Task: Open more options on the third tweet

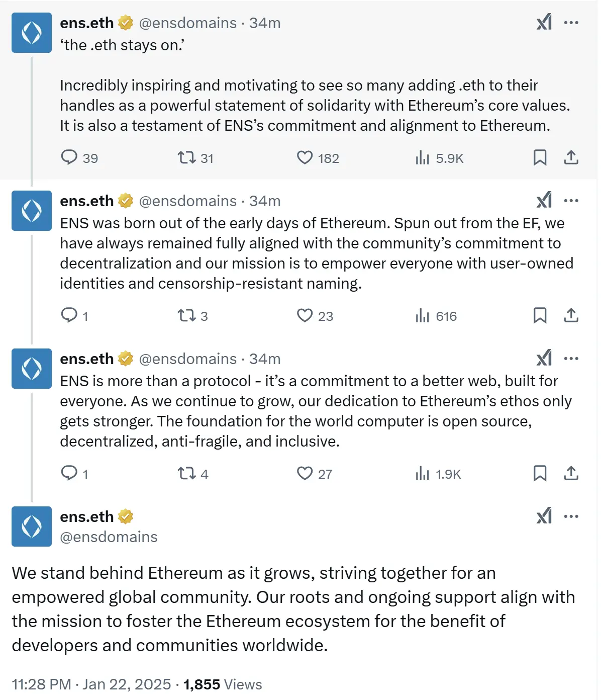Action: click(571, 359)
